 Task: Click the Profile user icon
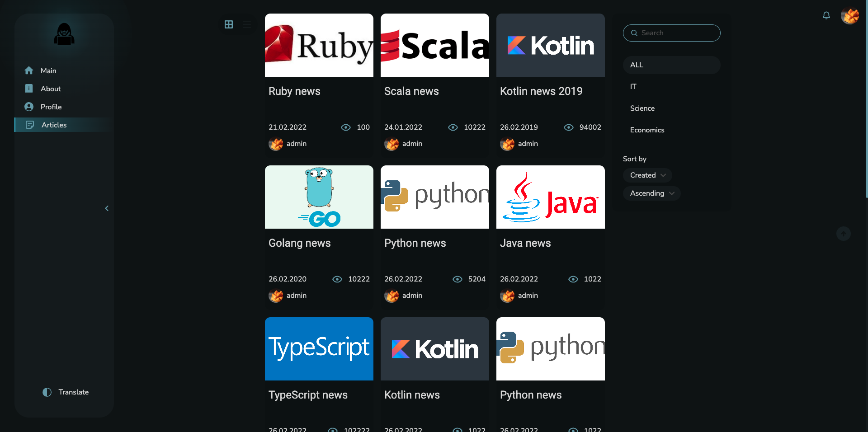[29, 107]
